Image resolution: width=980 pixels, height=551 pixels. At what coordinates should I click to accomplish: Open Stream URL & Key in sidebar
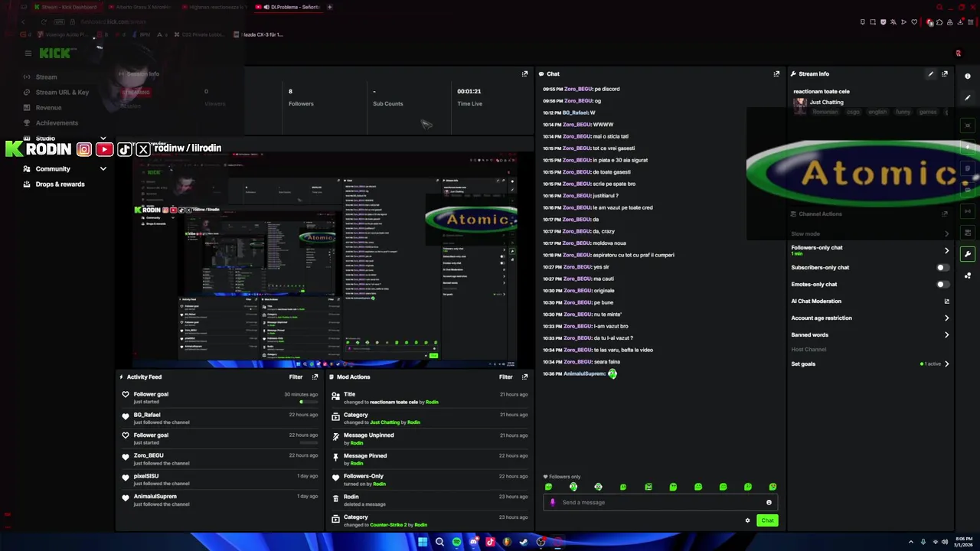point(62,93)
